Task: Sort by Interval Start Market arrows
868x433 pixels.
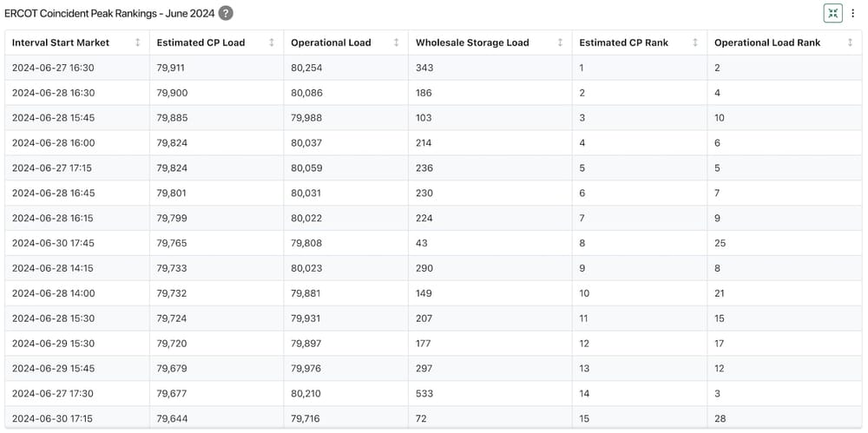Action: pyautogui.click(x=137, y=43)
